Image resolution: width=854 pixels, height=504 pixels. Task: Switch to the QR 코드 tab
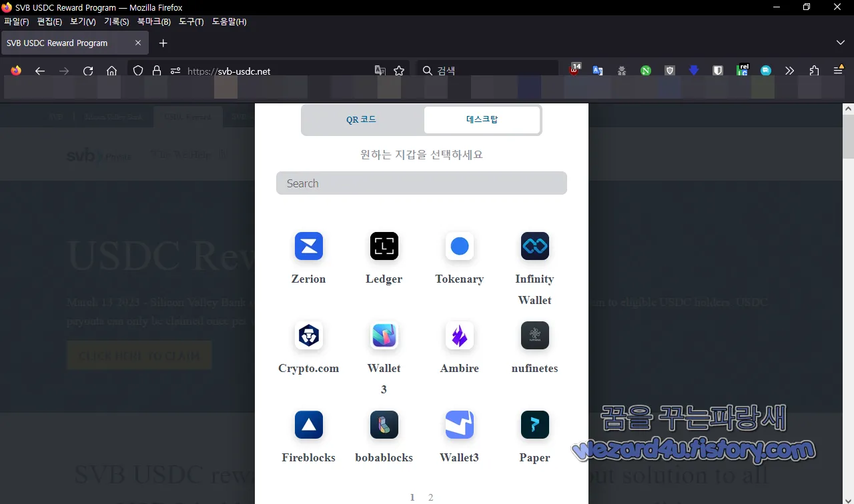[361, 120]
